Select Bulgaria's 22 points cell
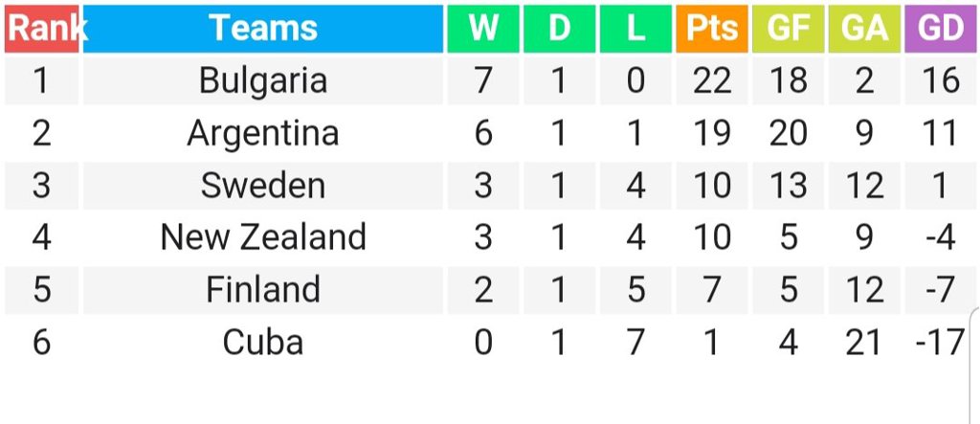This screenshot has width=980, height=424. tap(711, 80)
